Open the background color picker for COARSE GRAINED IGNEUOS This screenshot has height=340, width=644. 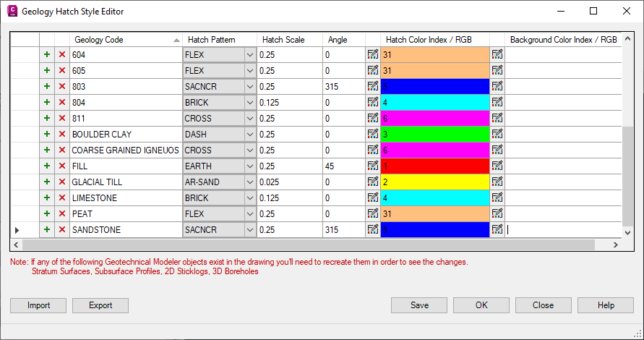coord(497,150)
